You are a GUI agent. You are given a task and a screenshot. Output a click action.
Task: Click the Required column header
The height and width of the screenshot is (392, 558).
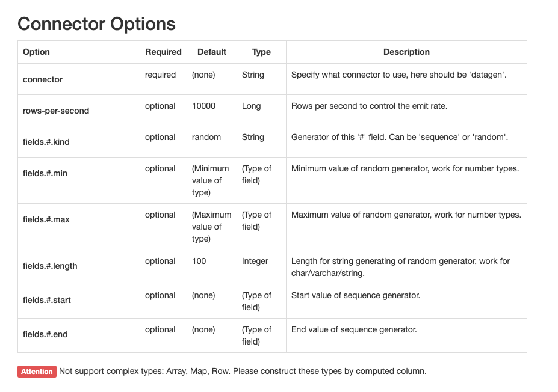(x=163, y=52)
